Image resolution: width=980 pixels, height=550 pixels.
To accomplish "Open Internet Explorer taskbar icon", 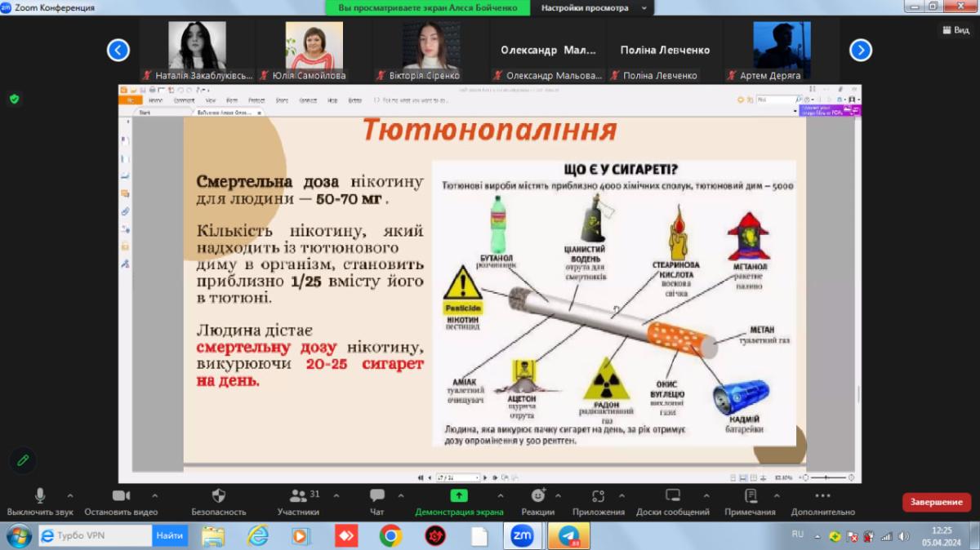I will click(258, 536).
